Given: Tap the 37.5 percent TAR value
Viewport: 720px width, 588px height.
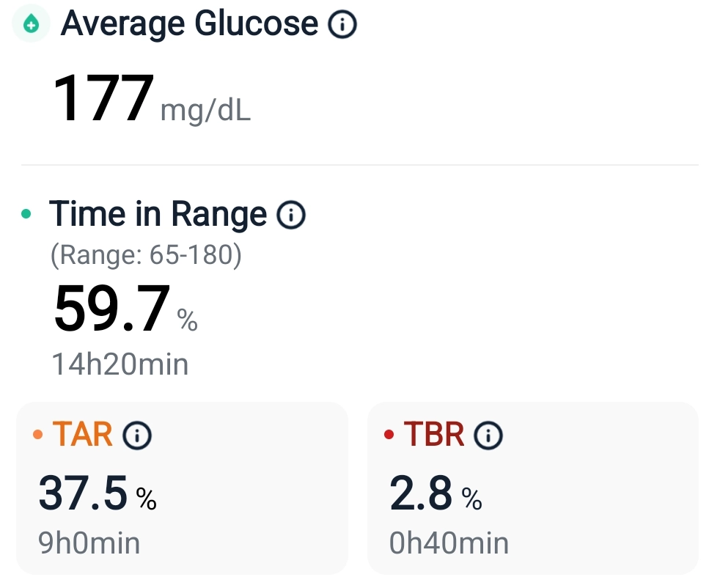Looking at the screenshot, I should (84, 493).
